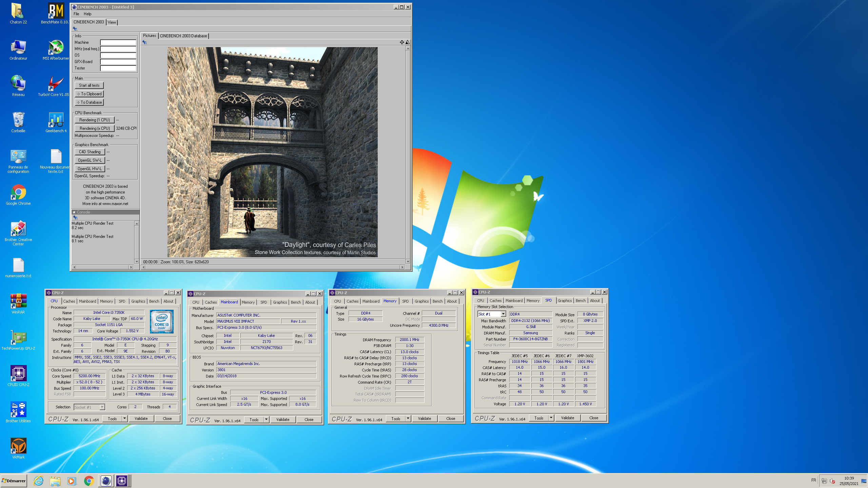868x488 pixels.
Task: Launch TurboV Core V1.05 shortcut
Action: coord(54,86)
